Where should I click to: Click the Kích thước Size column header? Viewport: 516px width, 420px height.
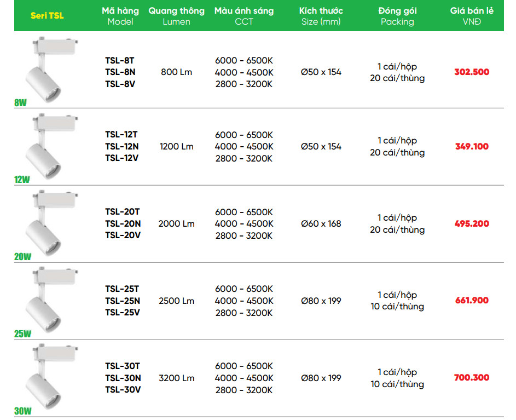[321, 16]
